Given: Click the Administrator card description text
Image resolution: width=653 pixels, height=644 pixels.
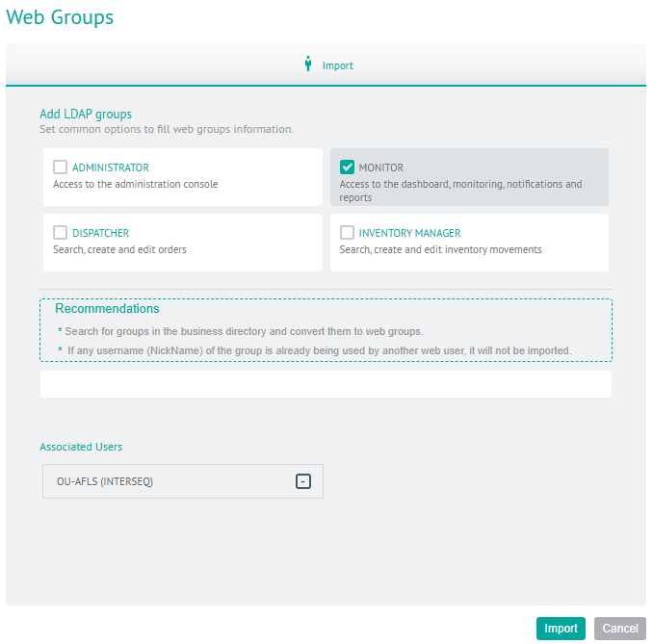Looking at the screenshot, I should pos(136,184).
